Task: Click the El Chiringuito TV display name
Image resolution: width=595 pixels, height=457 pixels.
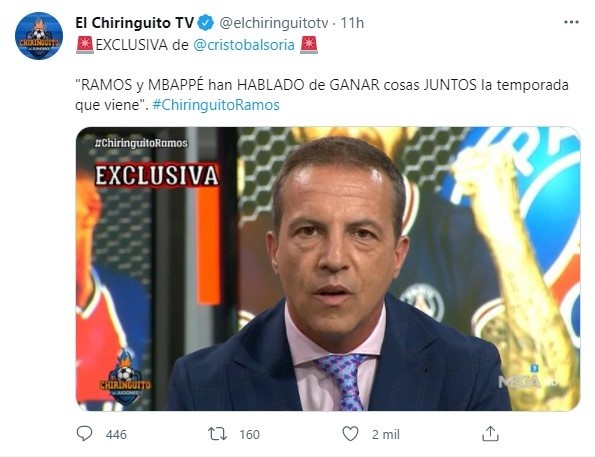Action: pos(135,23)
